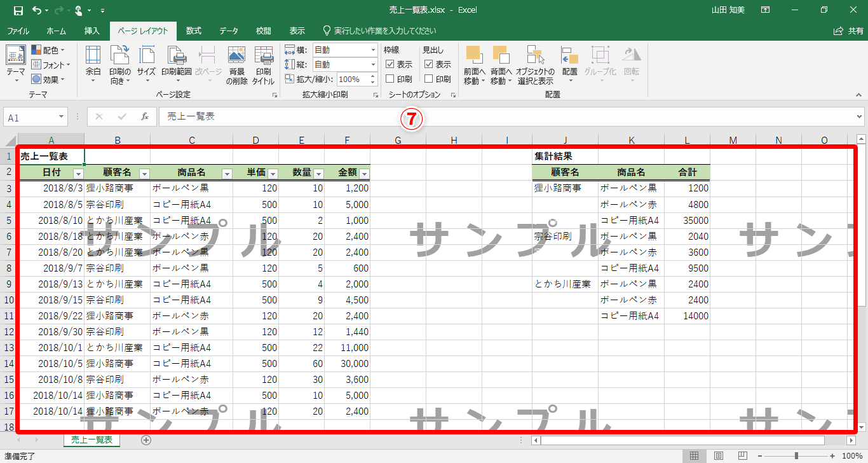The width and height of the screenshot is (868, 463).
Task: Click the Select All corner button
Action: coord(9,140)
